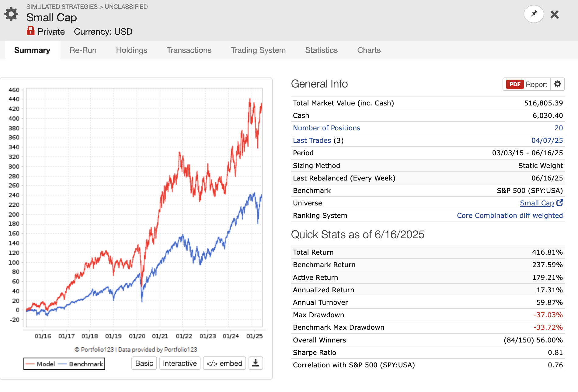Click the positions count 20
Screen dimensions: 578x392
(559, 128)
